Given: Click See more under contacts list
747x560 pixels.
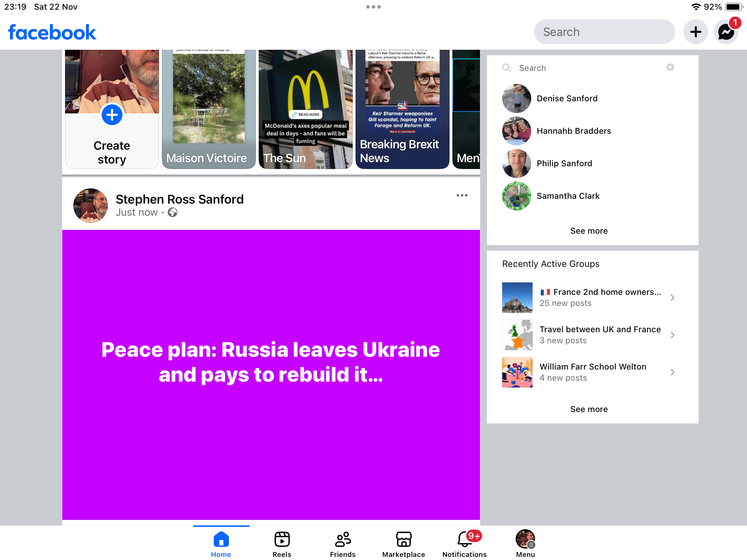Looking at the screenshot, I should (589, 231).
